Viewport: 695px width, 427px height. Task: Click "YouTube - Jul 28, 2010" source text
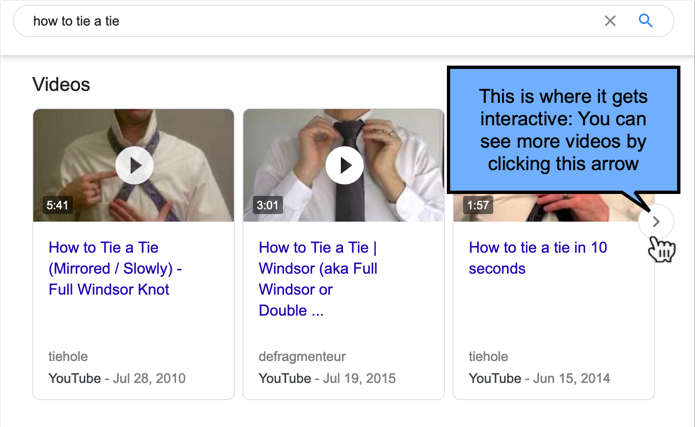pos(117,378)
